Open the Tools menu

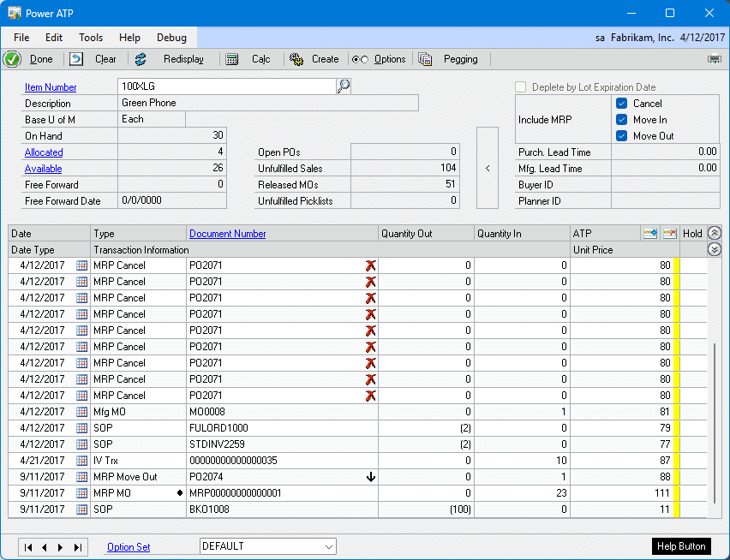91,38
